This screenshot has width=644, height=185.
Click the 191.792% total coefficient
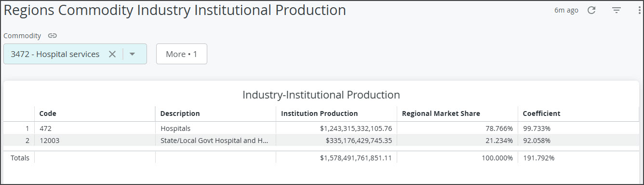[538, 158]
